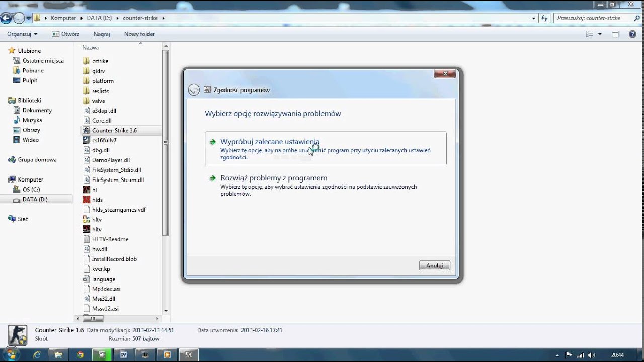Open Pobrane in navigation pane
This screenshot has width=644, height=362.
pyautogui.click(x=33, y=71)
